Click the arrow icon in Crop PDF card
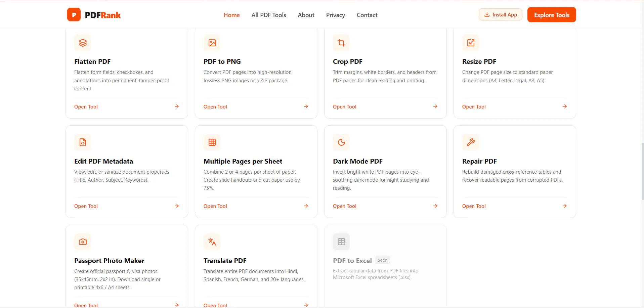The width and height of the screenshot is (644, 308). click(435, 106)
